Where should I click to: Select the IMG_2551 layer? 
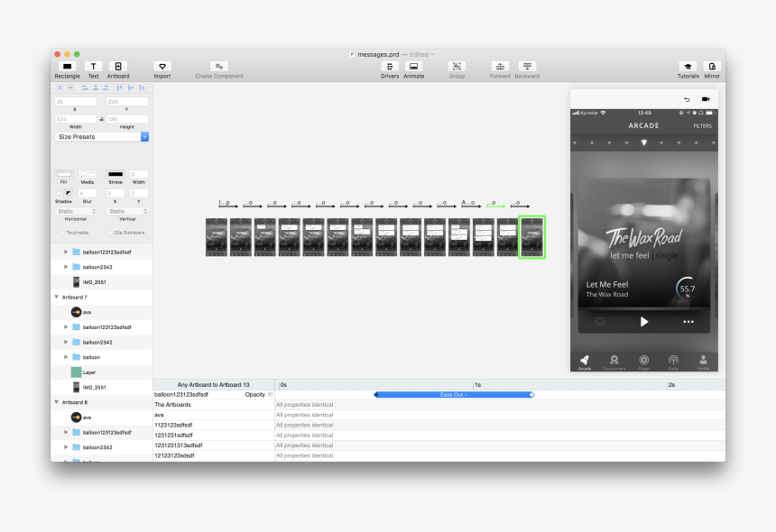(x=93, y=281)
